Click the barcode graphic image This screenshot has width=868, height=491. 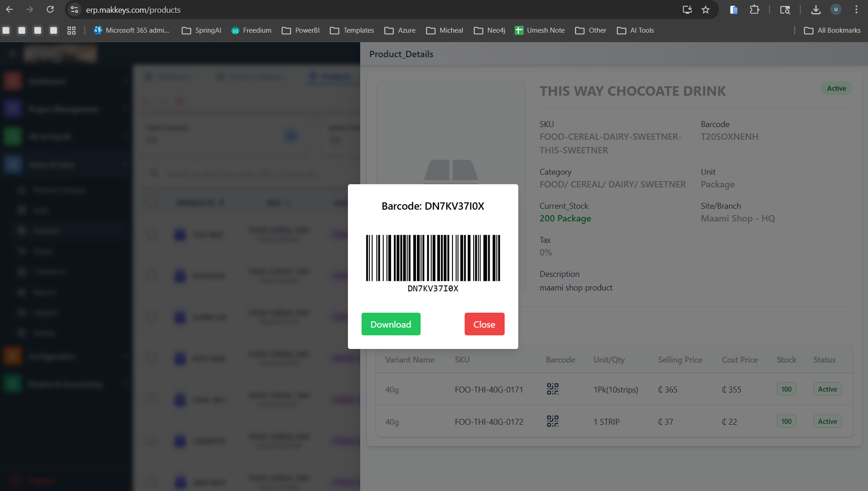coord(433,258)
